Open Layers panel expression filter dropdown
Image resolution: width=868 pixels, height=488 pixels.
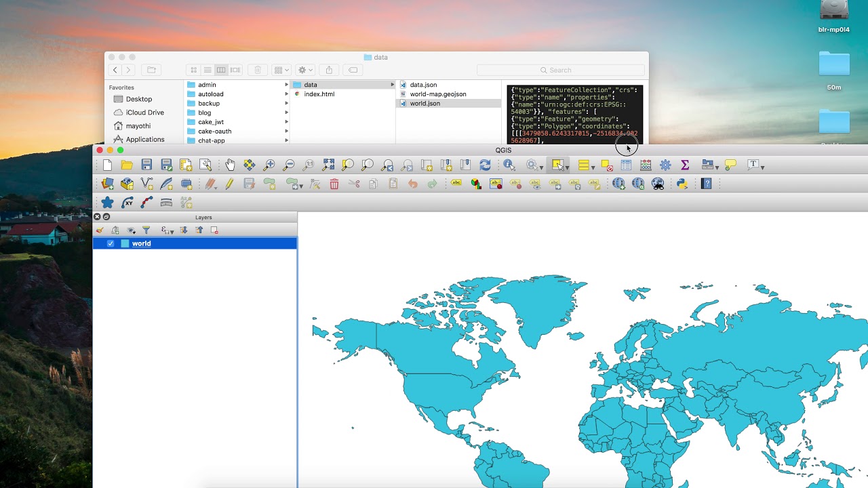click(x=166, y=230)
